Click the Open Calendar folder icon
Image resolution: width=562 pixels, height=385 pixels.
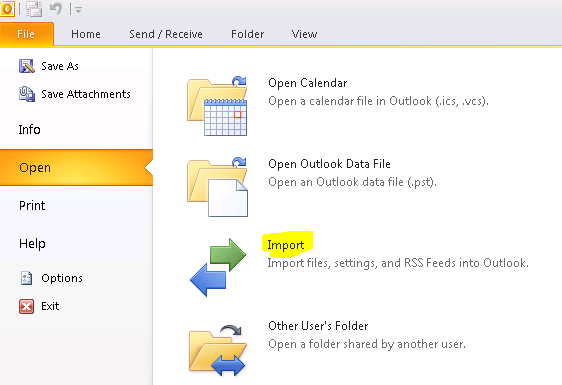point(217,106)
